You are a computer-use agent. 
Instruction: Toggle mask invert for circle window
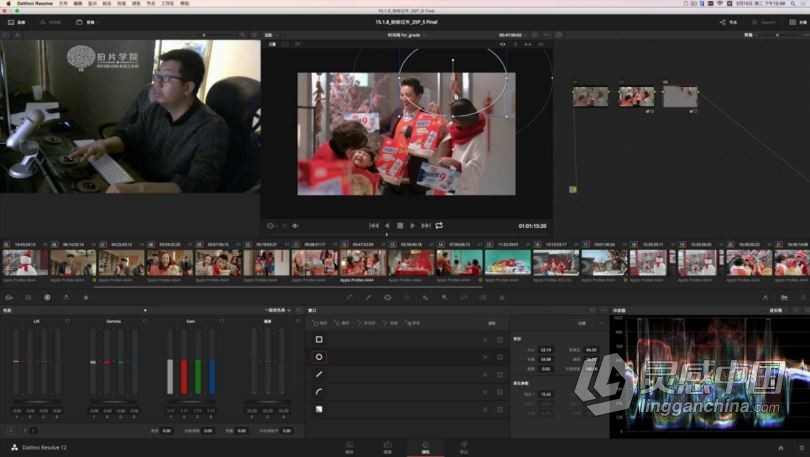[485, 357]
